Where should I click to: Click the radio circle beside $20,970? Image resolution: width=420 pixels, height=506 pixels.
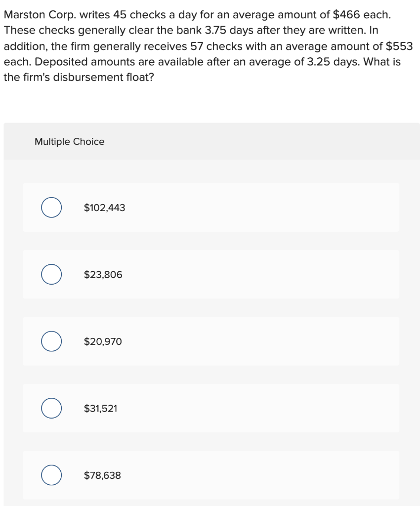click(51, 341)
